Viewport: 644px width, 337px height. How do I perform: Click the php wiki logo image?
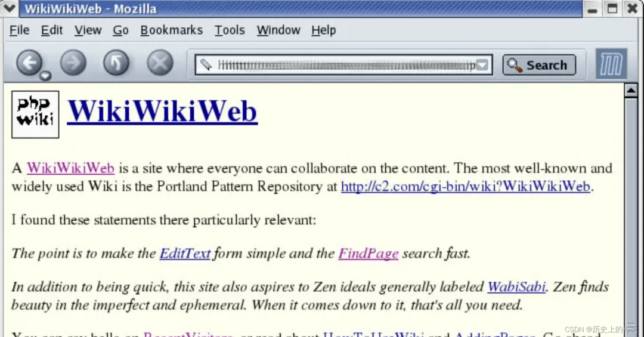(35, 115)
